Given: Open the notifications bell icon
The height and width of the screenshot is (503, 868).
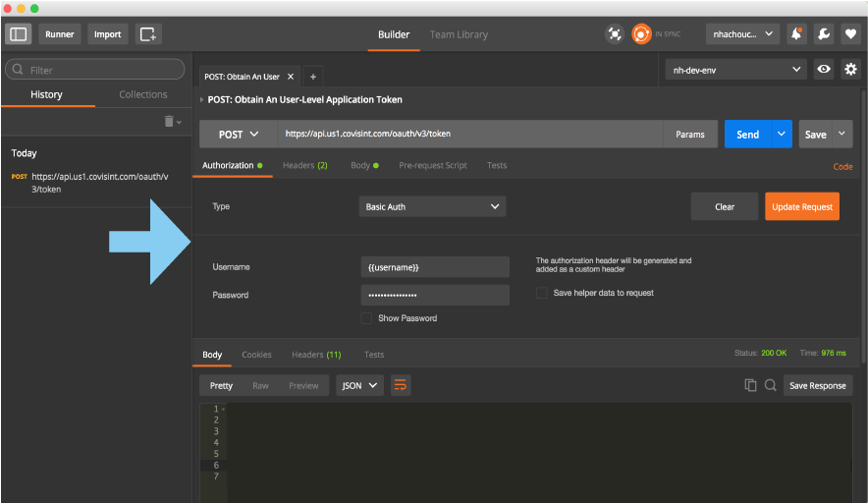Looking at the screenshot, I should click(797, 34).
